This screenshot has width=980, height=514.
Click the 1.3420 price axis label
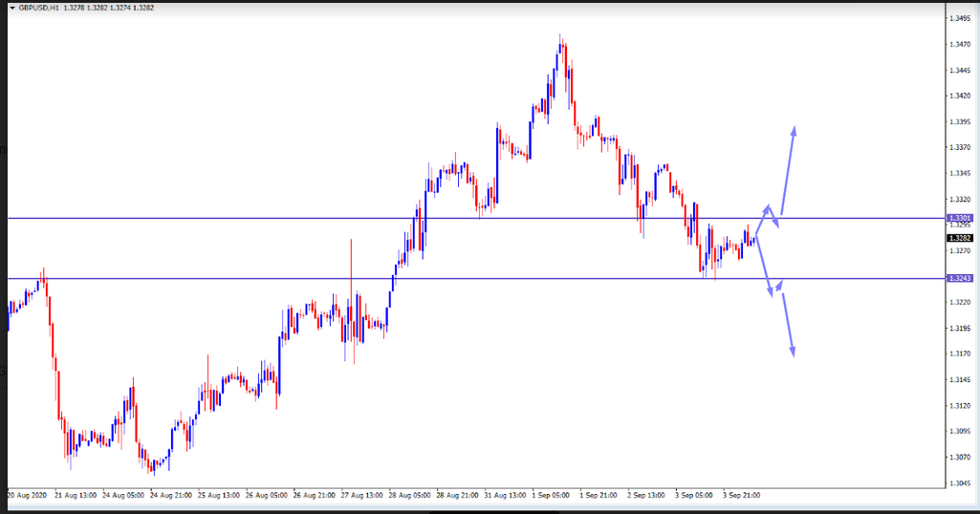pyautogui.click(x=960, y=96)
